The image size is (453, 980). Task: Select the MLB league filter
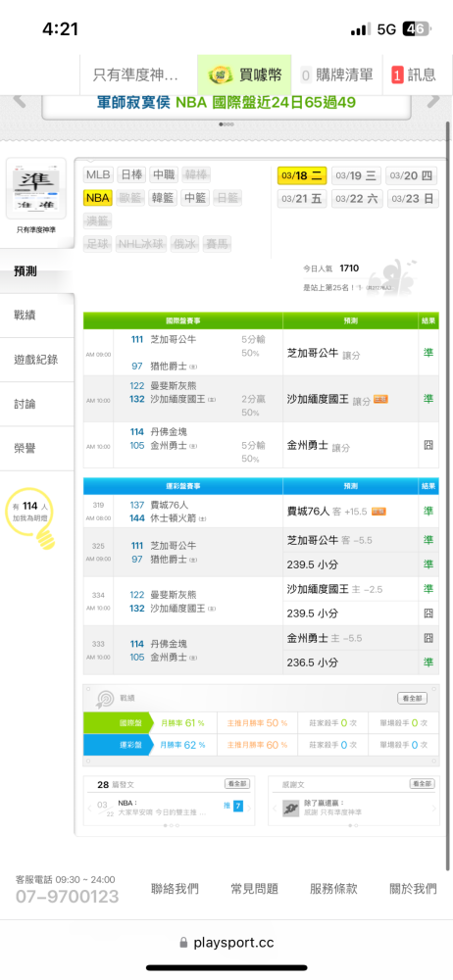98,174
